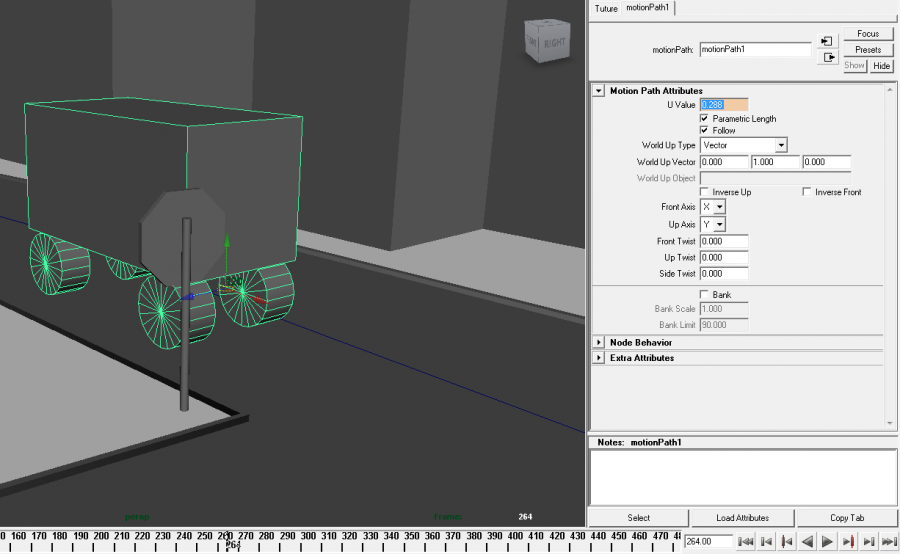Image resolution: width=900 pixels, height=554 pixels.
Task: Step back one frame
Action: (x=766, y=542)
